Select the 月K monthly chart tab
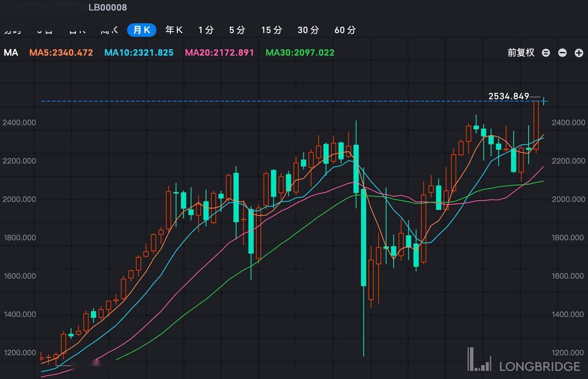The height and width of the screenshot is (379, 588). point(142,30)
